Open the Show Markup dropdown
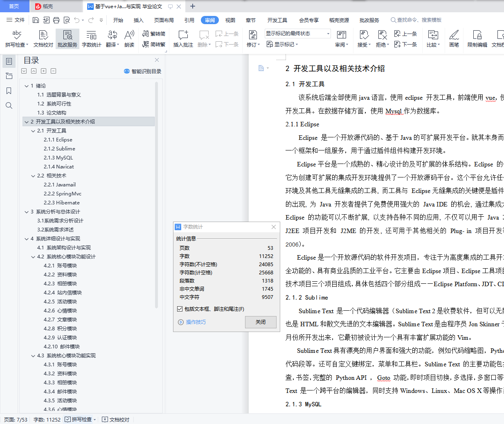 pyautogui.click(x=282, y=44)
